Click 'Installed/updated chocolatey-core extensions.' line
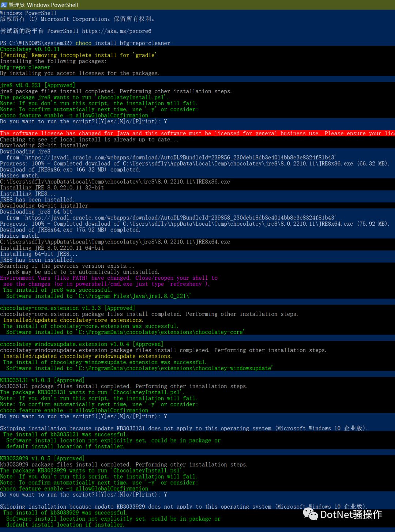The image size is (395, 532). point(73,320)
